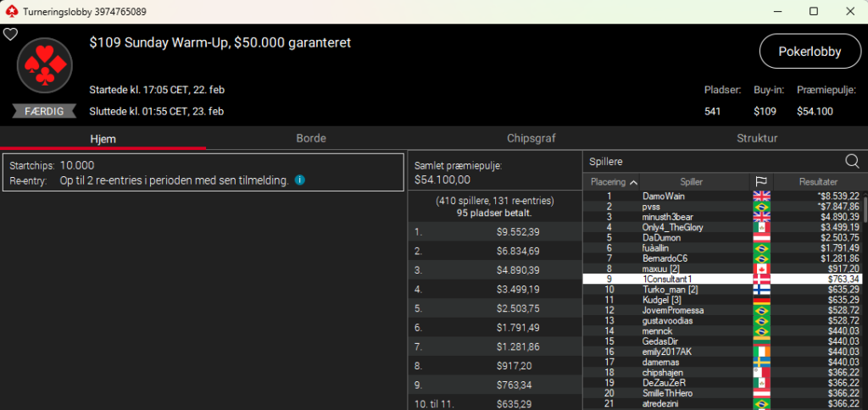The height and width of the screenshot is (410, 868).
Task: Switch to the Borde tab
Action: coord(311,138)
